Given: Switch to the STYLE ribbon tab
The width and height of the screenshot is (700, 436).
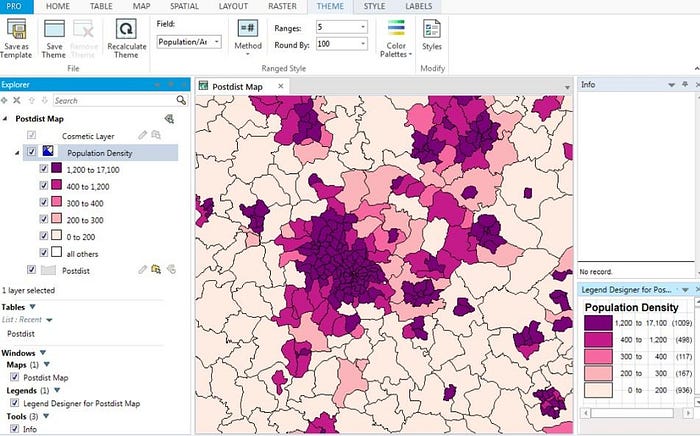Looking at the screenshot, I should coord(374,6).
